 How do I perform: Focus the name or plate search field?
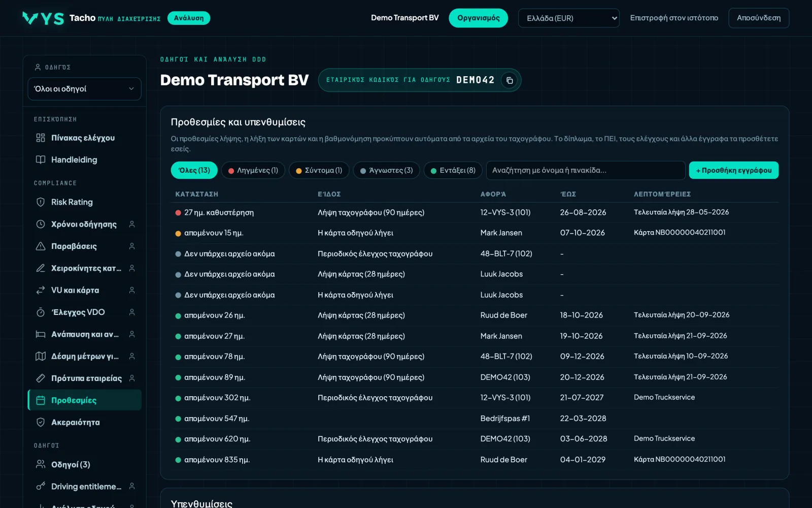(586, 170)
